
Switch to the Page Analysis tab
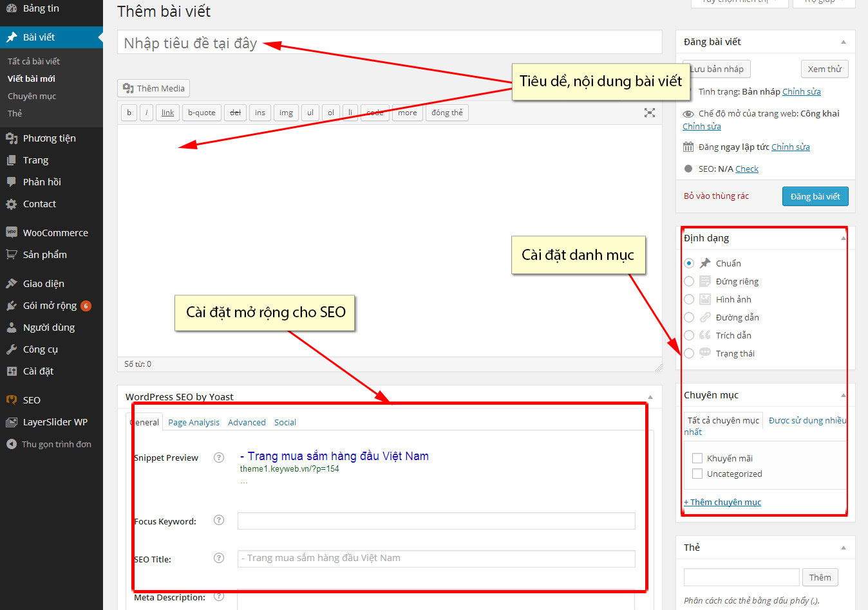194,423
